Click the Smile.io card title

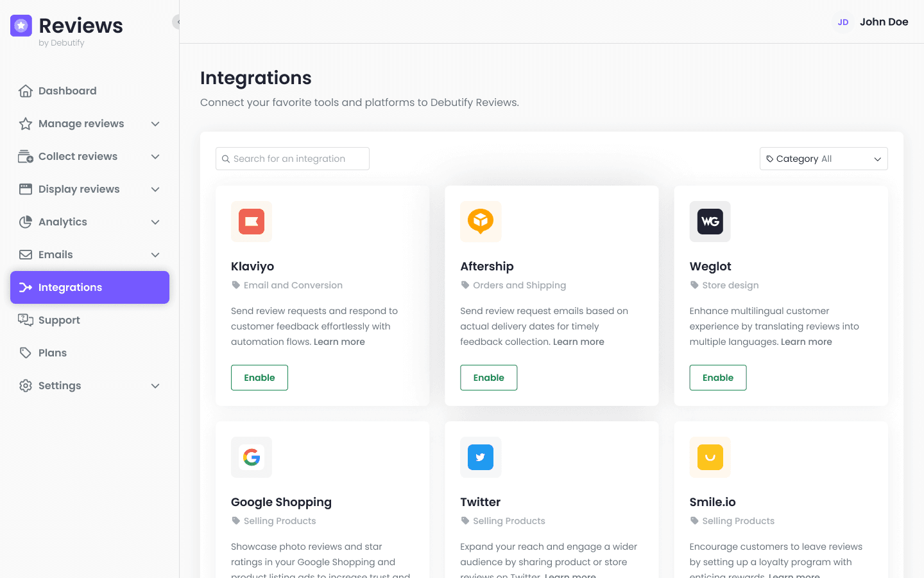(x=713, y=502)
